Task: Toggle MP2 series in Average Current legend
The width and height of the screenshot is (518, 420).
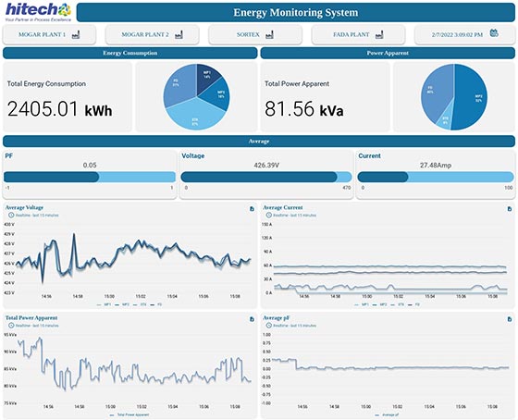Action: 379,304
